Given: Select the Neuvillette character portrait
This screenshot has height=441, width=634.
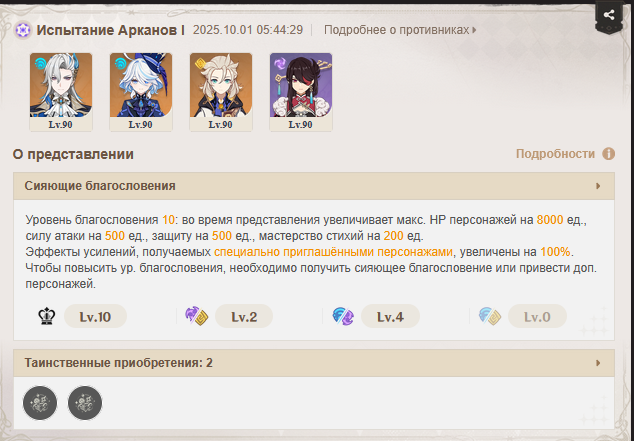Looking at the screenshot, I should 61,92.
